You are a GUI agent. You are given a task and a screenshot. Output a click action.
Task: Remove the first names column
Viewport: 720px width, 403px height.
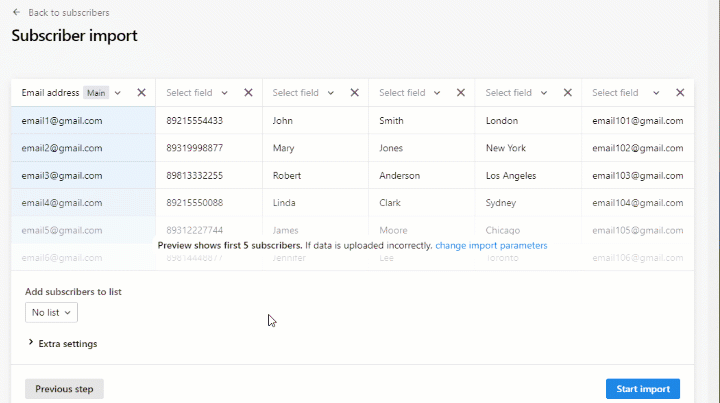coord(354,93)
